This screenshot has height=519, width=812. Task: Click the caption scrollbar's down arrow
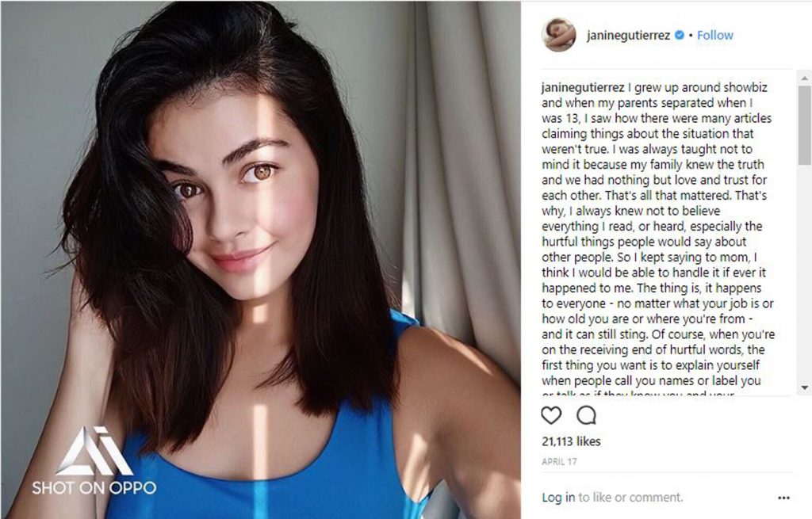[804, 387]
